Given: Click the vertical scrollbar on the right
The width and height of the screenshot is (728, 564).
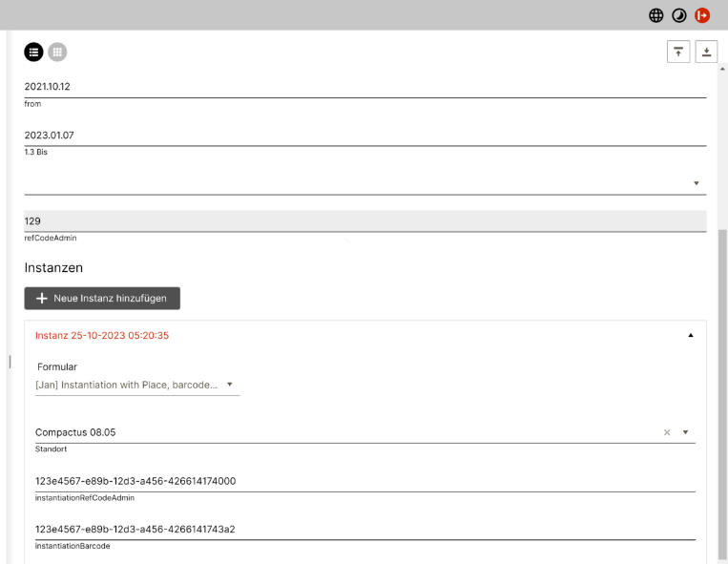Looking at the screenshot, I should [722, 382].
